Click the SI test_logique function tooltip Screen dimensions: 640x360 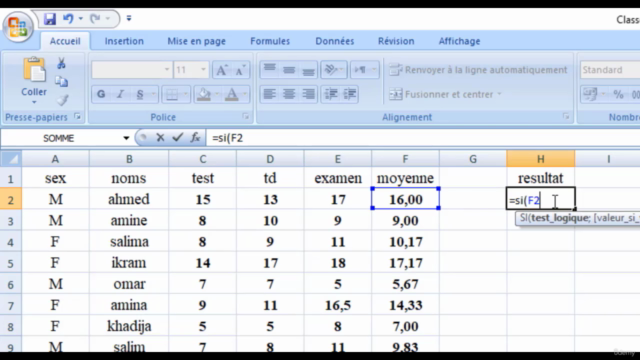click(578, 218)
